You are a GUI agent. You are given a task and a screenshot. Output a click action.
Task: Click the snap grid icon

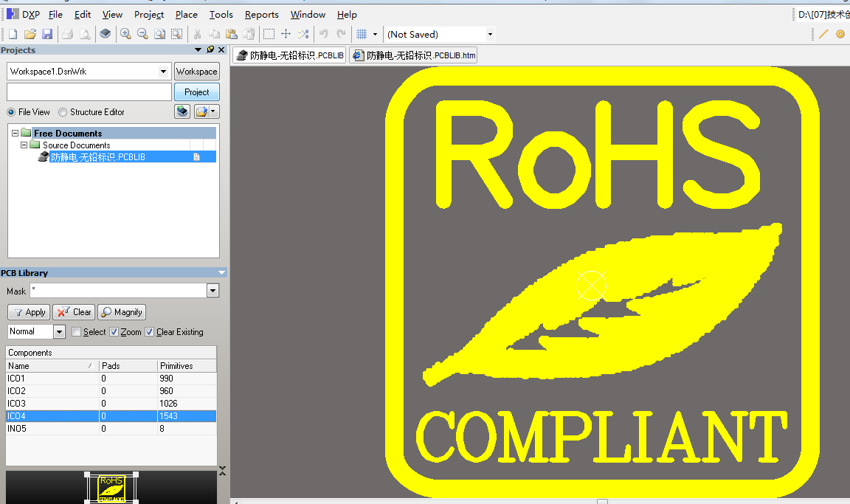pyautogui.click(x=362, y=34)
